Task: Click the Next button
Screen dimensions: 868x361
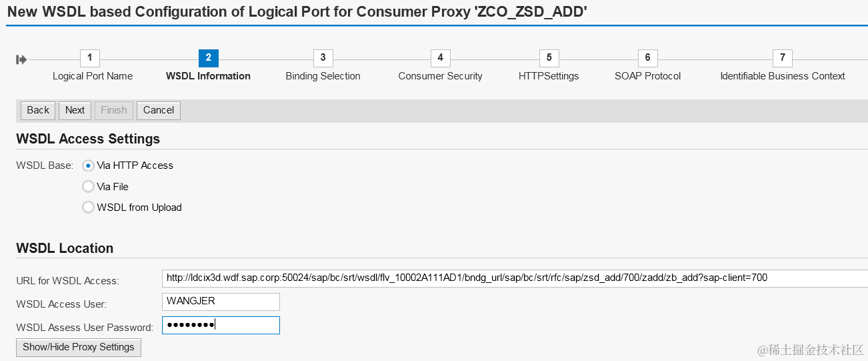Action: click(x=75, y=111)
